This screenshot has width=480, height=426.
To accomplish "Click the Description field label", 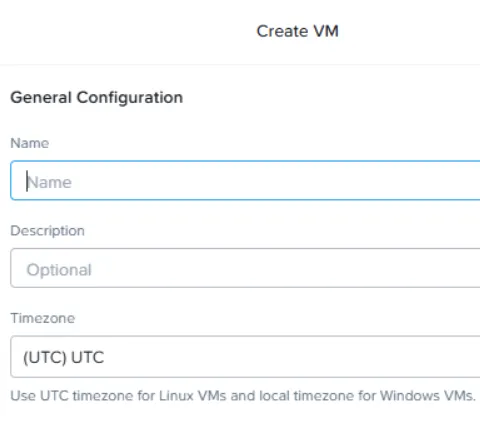I will pos(47,231).
